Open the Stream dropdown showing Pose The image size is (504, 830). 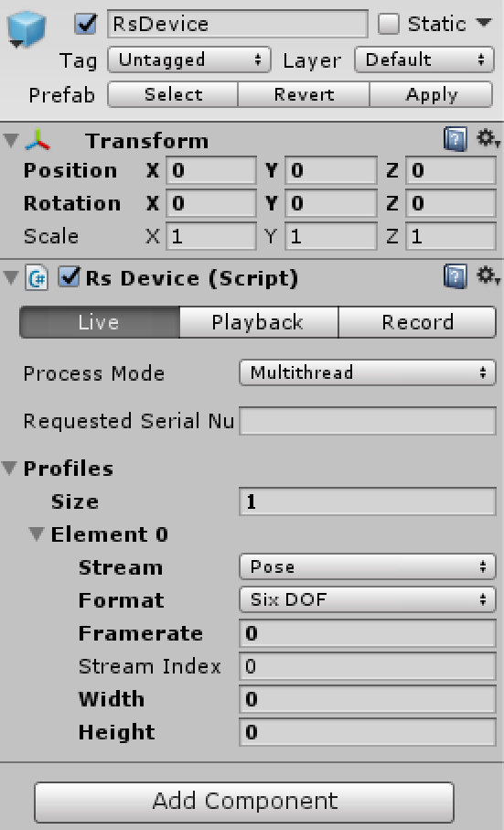click(368, 567)
